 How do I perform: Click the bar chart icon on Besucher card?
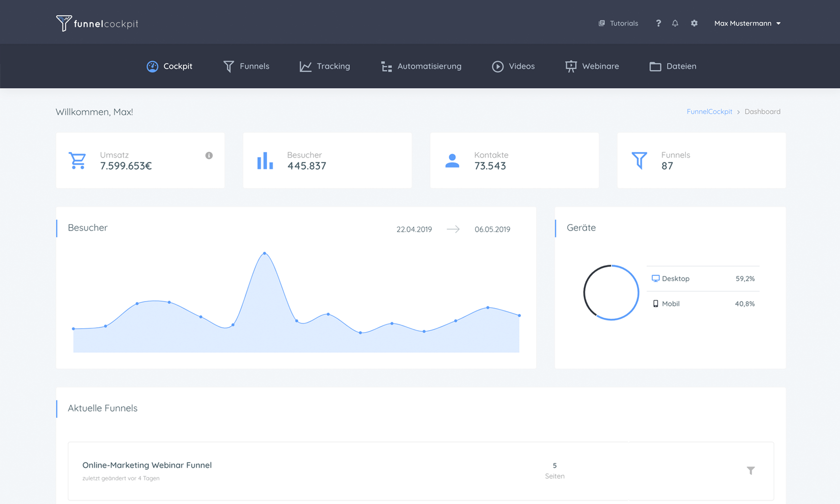[x=265, y=160]
